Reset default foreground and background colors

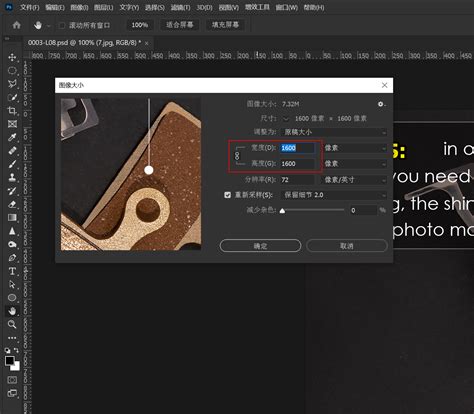pyautogui.click(x=7, y=350)
